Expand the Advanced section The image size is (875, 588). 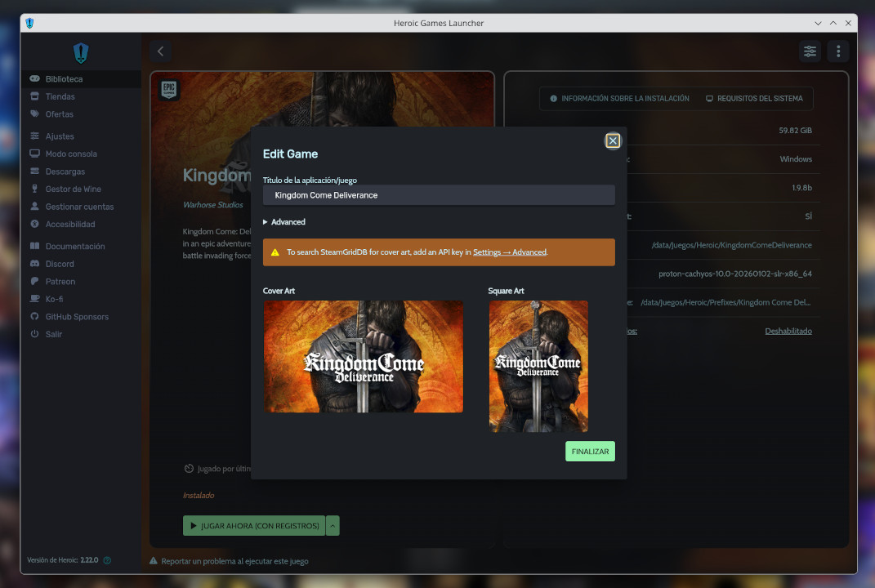point(284,222)
